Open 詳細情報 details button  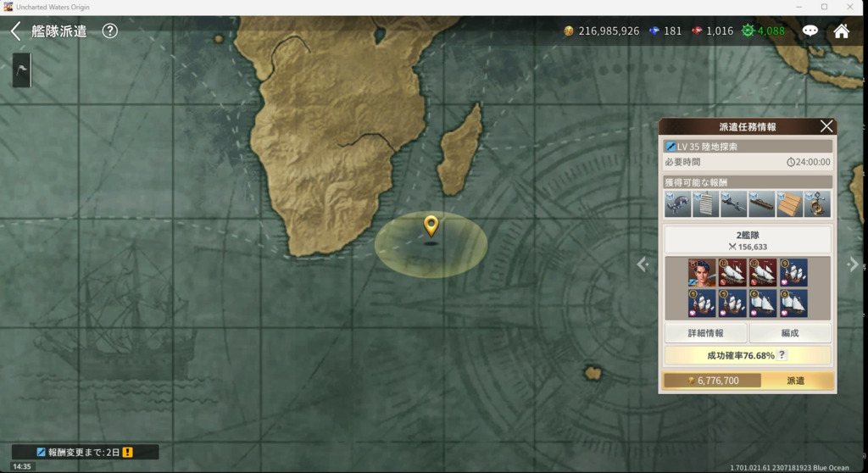(x=706, y=333)
